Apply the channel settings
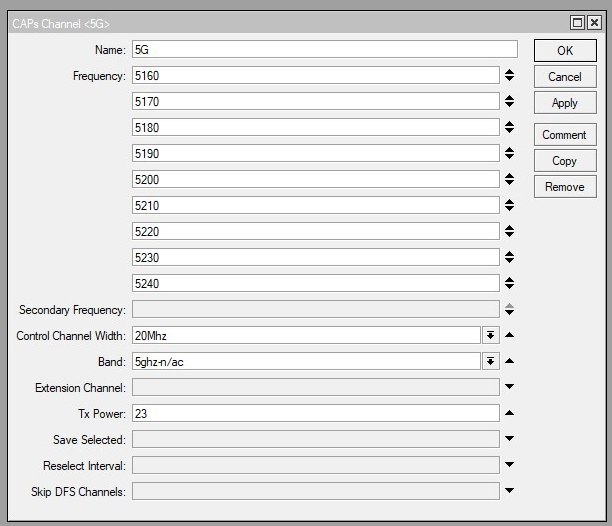 coord(565,103)
